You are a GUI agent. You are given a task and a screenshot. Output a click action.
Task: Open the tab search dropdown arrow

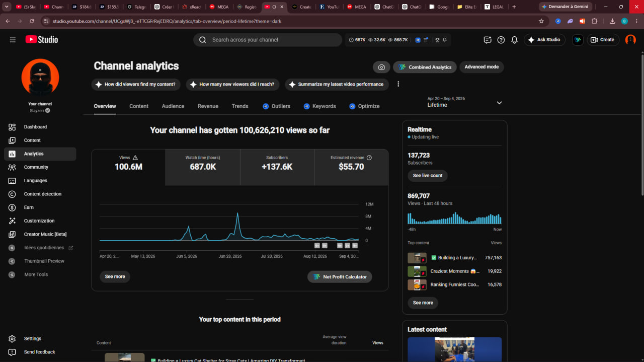click(7, 7)
